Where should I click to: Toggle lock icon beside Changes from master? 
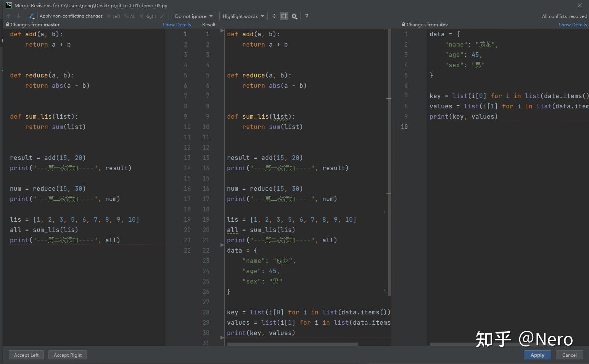click(x=7, y=24)
